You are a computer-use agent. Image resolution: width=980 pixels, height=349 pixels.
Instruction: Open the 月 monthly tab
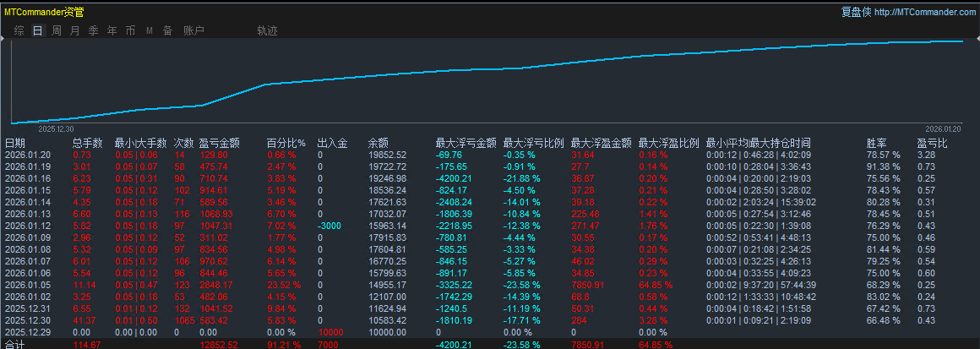[75, 30]
